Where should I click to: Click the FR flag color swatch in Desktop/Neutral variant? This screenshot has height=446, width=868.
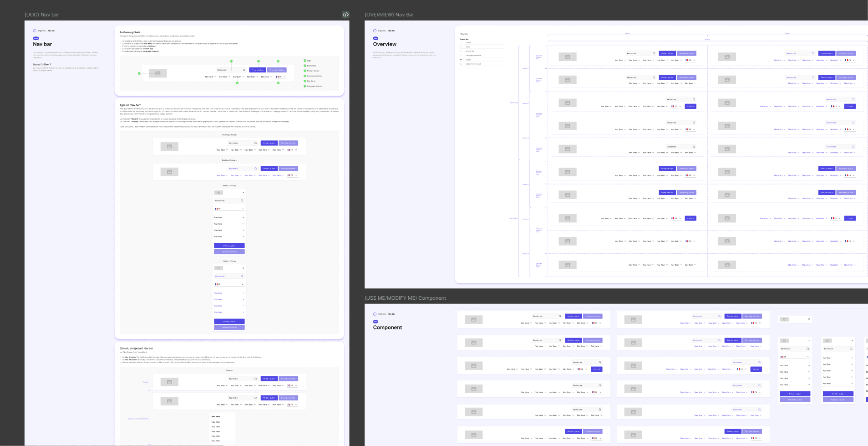tap(289, 150)
